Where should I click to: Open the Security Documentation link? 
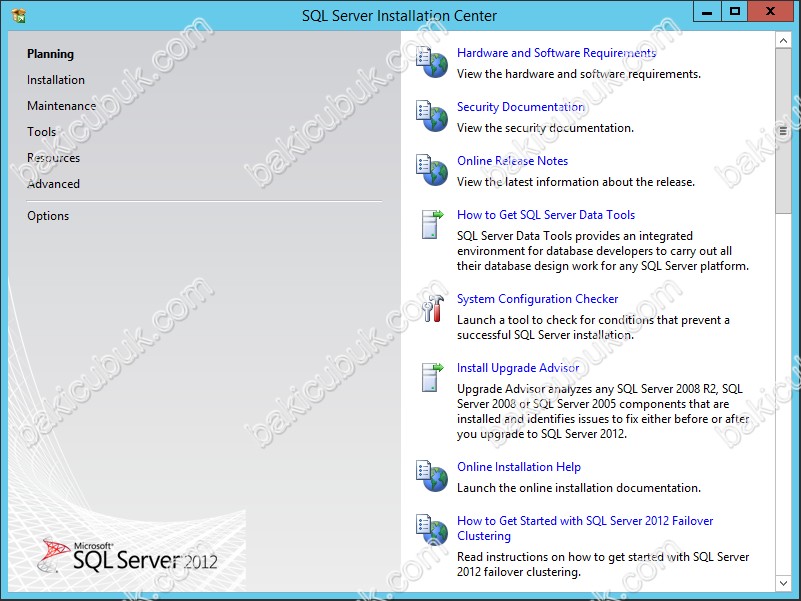point(521,107)
